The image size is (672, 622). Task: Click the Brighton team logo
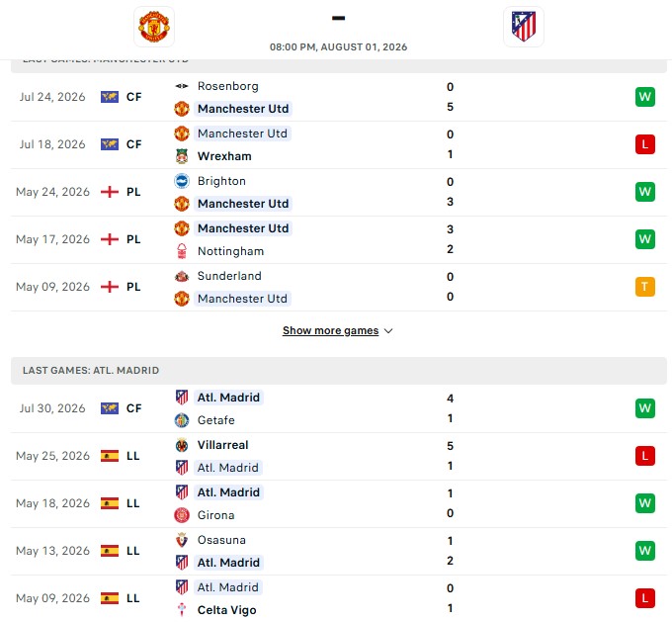[x=182, y=181]
